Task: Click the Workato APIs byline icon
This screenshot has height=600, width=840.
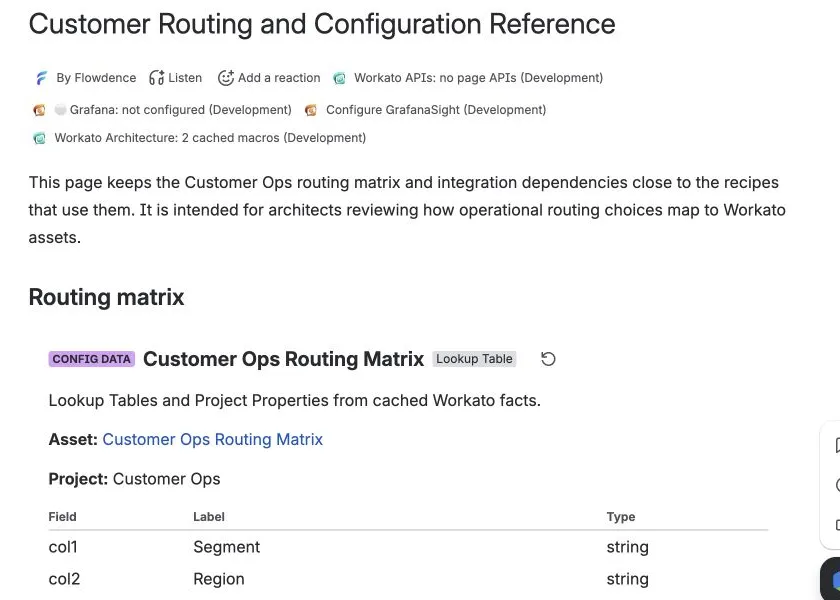Action: 340,79
